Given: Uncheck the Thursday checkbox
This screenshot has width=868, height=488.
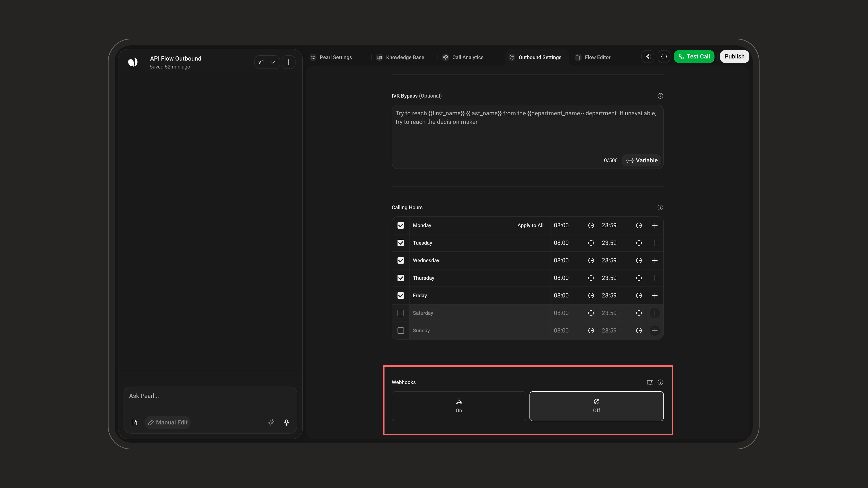Looking at the screenshot, I should (400, 278).
